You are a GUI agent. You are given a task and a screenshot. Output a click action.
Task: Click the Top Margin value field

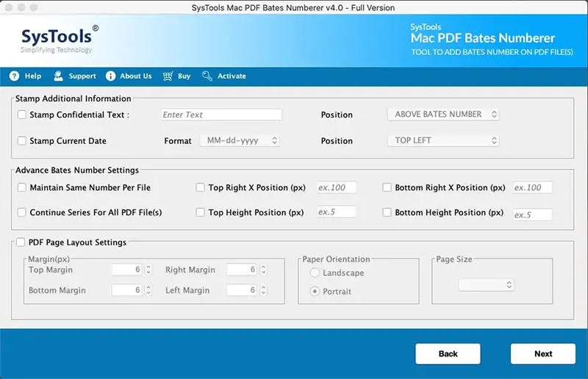127,270
